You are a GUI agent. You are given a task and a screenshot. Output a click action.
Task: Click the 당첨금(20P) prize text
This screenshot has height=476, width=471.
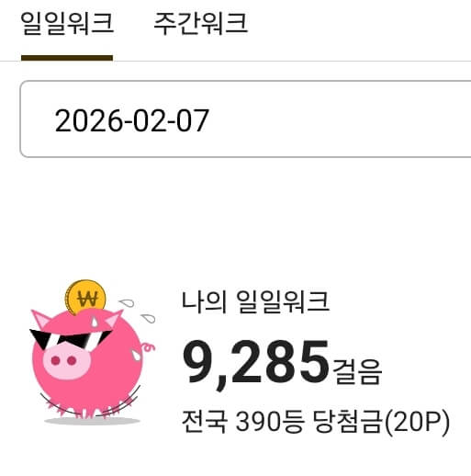coord(381,422)
